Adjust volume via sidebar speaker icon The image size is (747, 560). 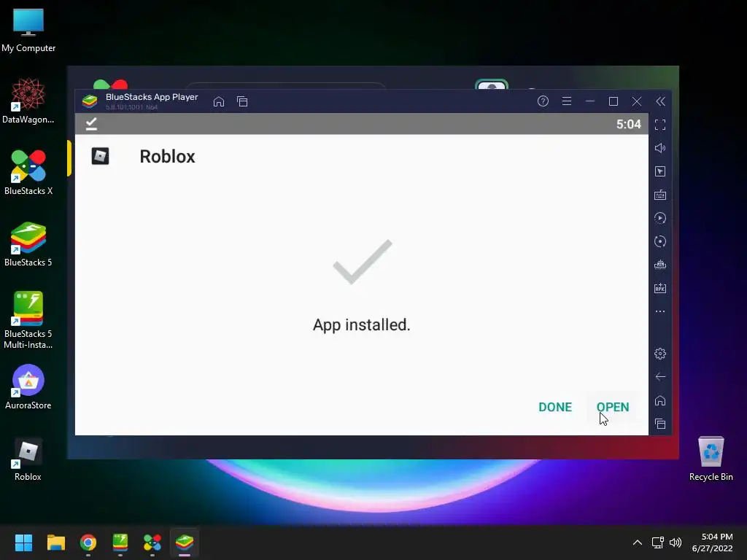[x=660, y=148]
